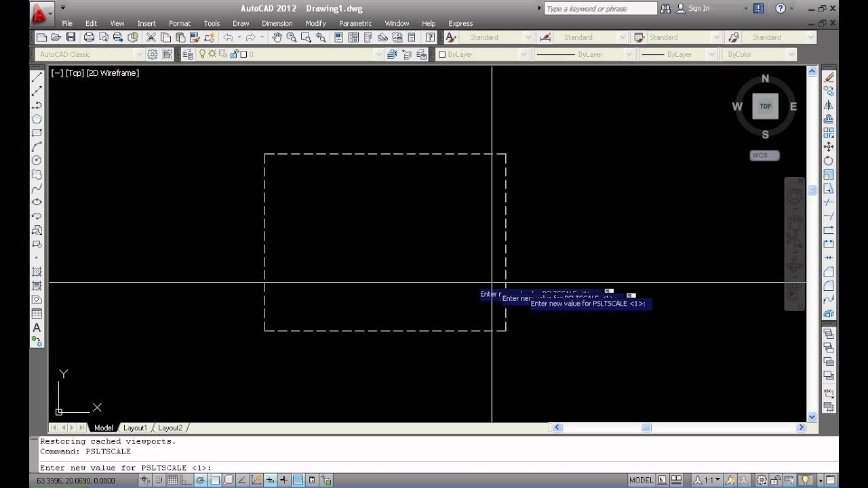Toggle Snap Mode in status bar
The height and width of the screenshot is (488, 868).
(159, 480)
